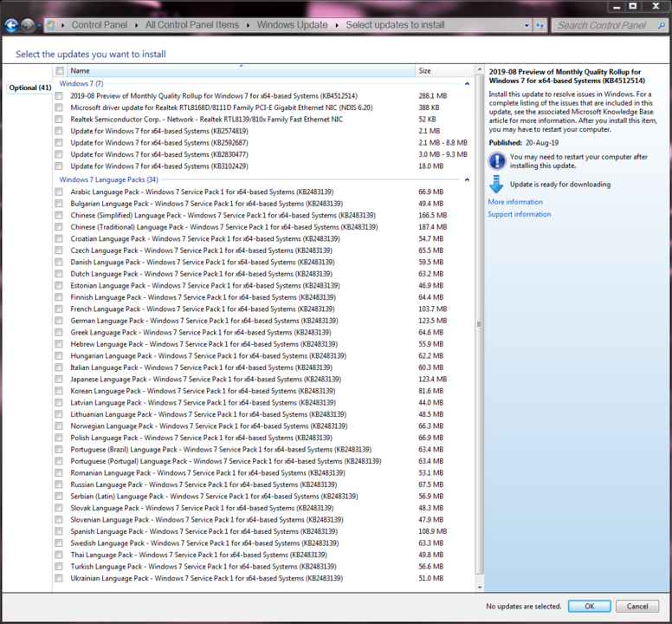Image resolution: width=672 pixels, height=624 pixels.
Task: Check the Ukrainian Language Pack checkbox
Action: click(59, 578)
